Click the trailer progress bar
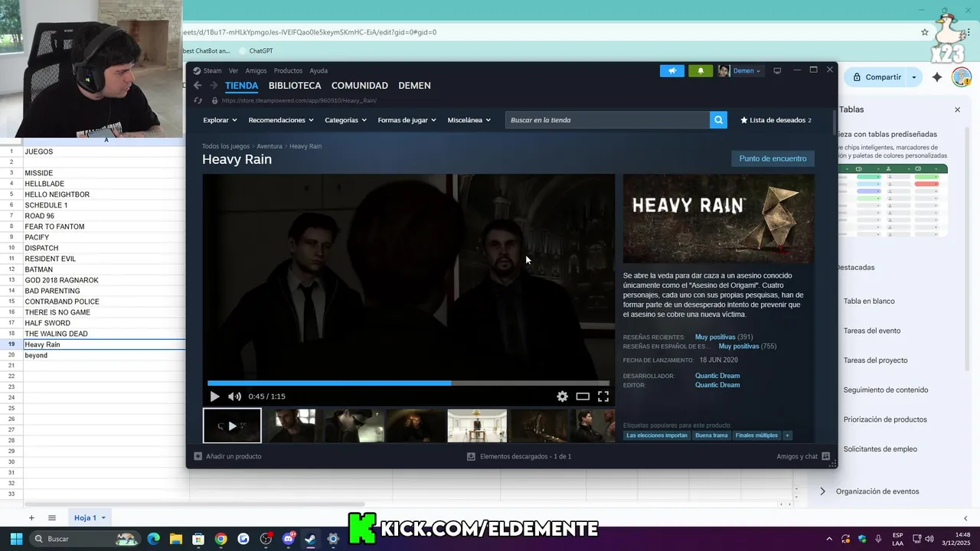 (x=408, y=383)
